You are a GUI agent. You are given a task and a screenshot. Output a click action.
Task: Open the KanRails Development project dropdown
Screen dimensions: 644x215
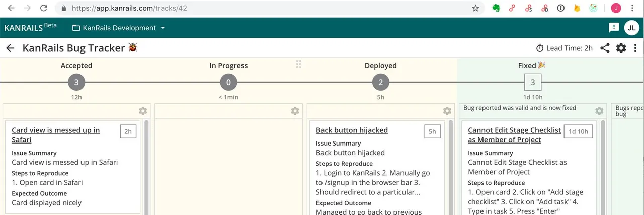(x=119, y=28)
